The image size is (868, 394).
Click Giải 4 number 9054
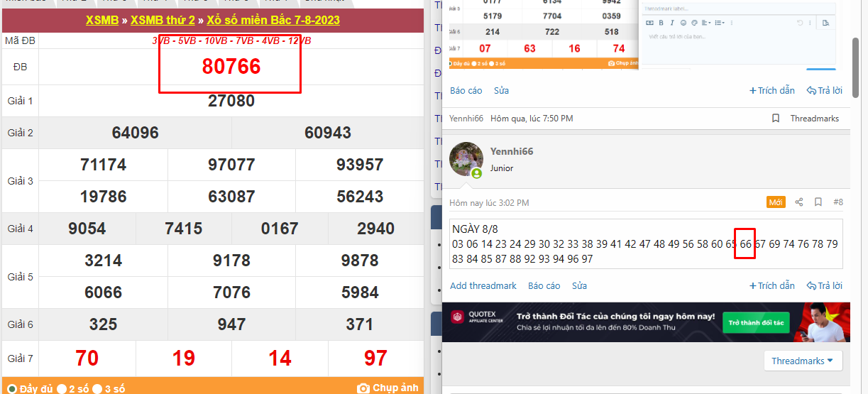click(87, 229)
